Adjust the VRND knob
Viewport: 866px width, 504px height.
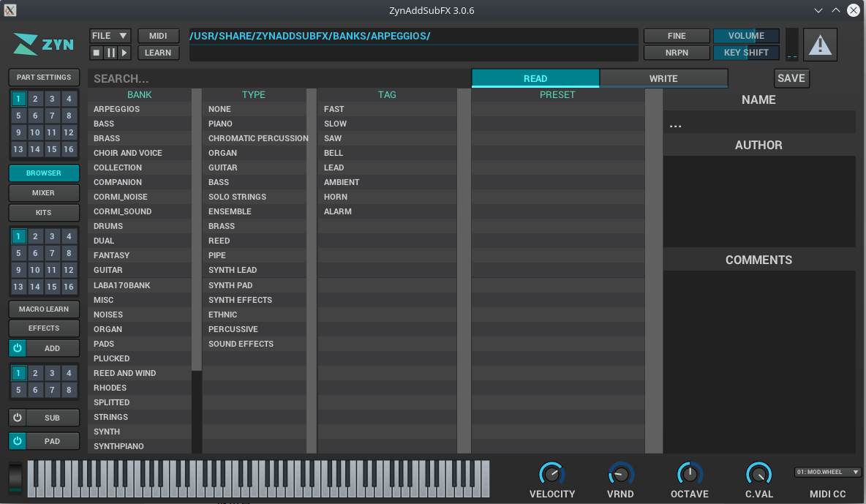click(x=621, y=474)
